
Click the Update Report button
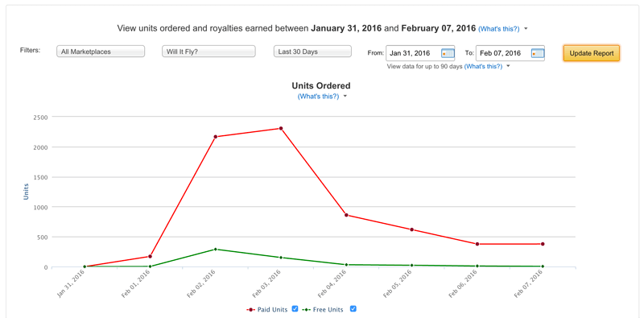(x=592, y=53)
